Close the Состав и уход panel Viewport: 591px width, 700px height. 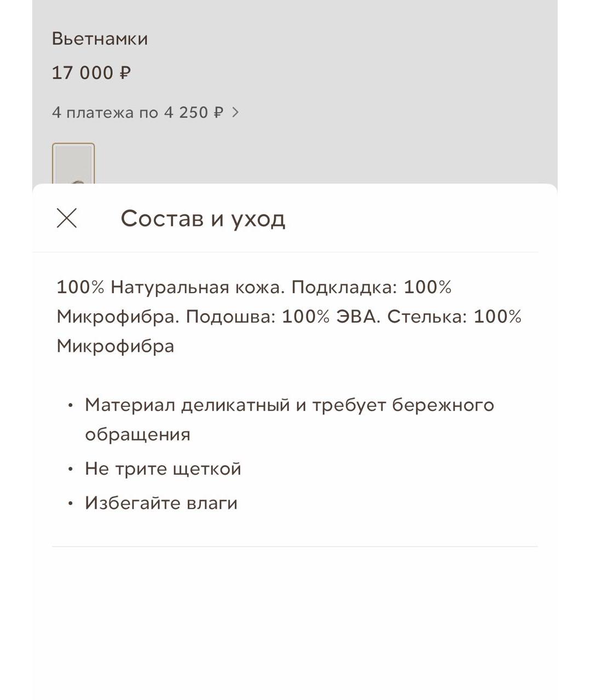coord(67,218)
